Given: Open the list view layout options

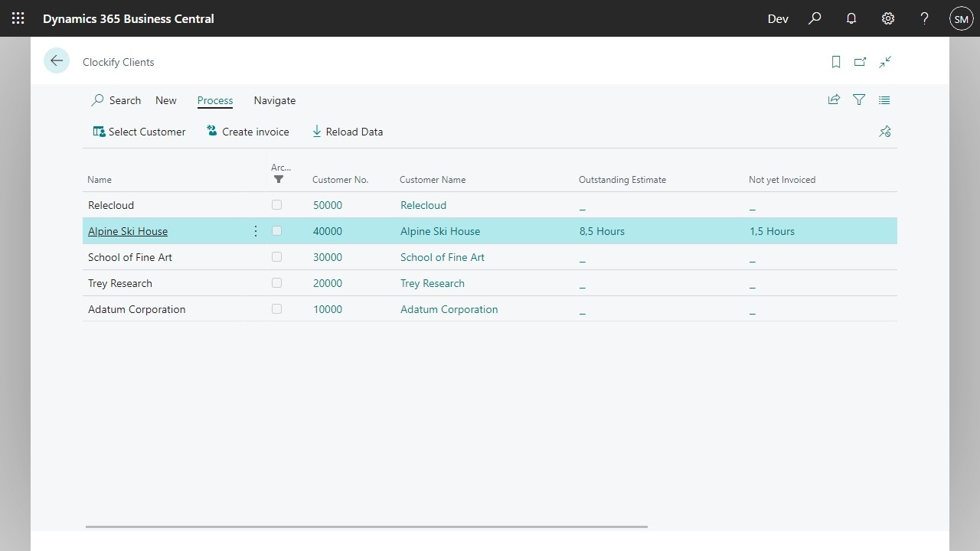Looking at the screenshot, I should coord(884,99).
